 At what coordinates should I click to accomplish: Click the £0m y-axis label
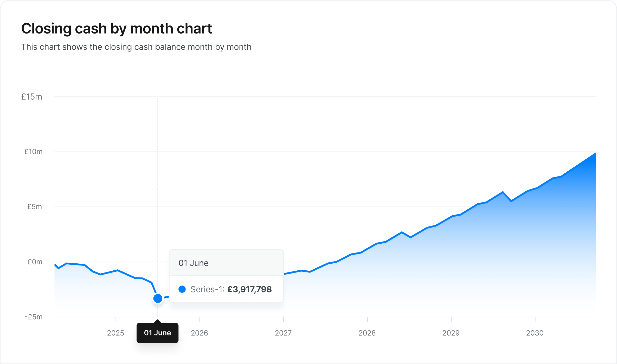coord(35,262)
